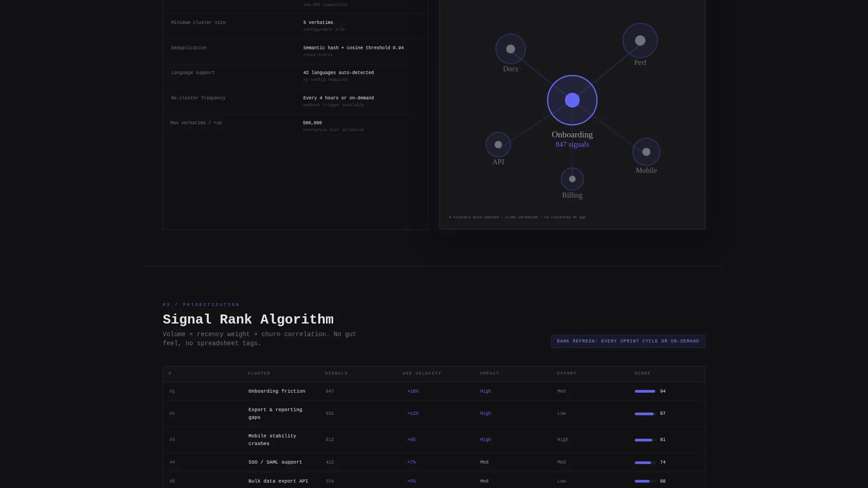Click the Effort column header
Image resolution: width=868 pixels, height=488 pixels.
567,374
